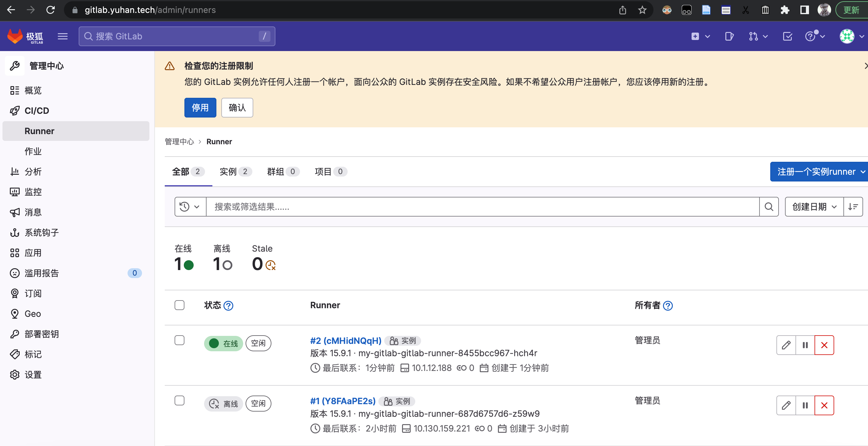Open browser profile avatar
868x446 pixels.
[x=824, y=10]
